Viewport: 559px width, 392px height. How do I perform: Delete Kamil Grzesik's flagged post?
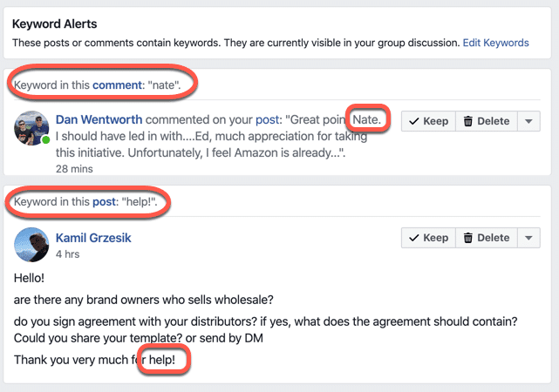coord(487,238)
